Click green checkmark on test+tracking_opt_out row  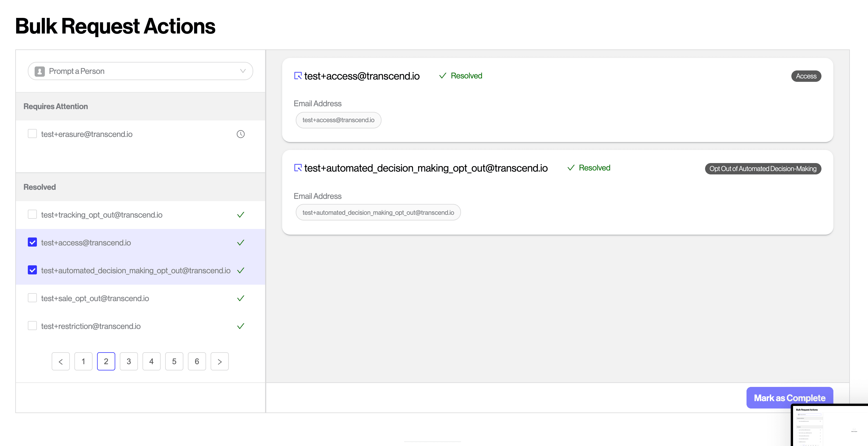pos(240,215)
